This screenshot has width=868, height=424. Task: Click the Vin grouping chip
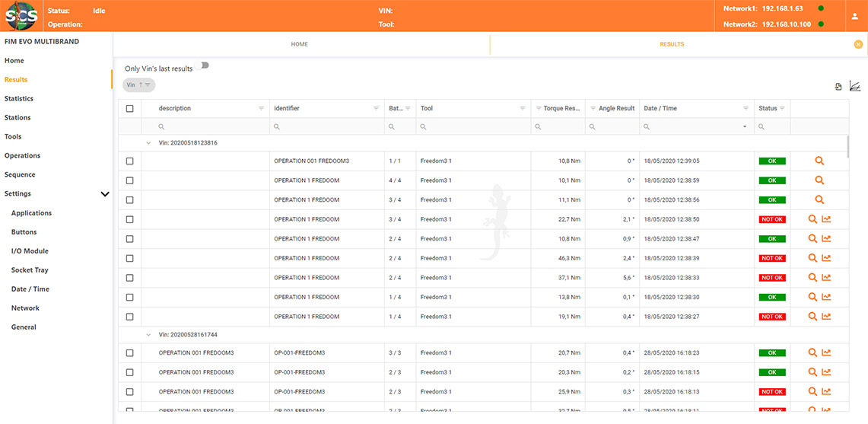(138, 84)
